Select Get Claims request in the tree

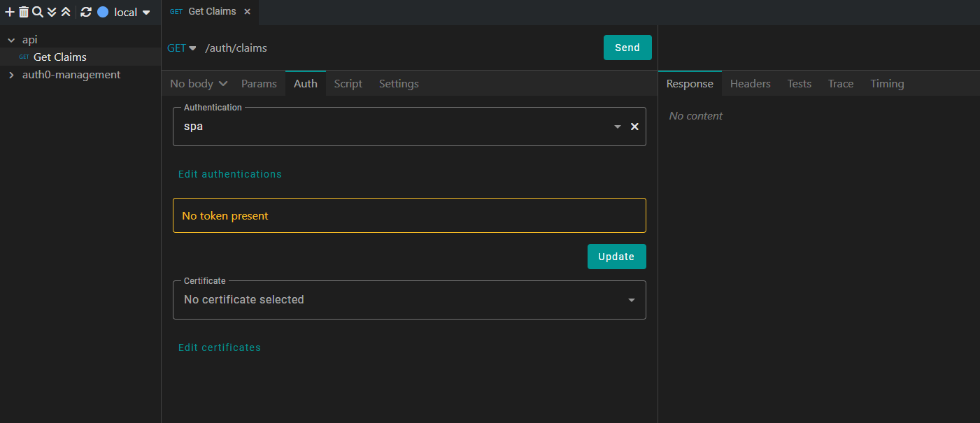[x=60, y=57]
